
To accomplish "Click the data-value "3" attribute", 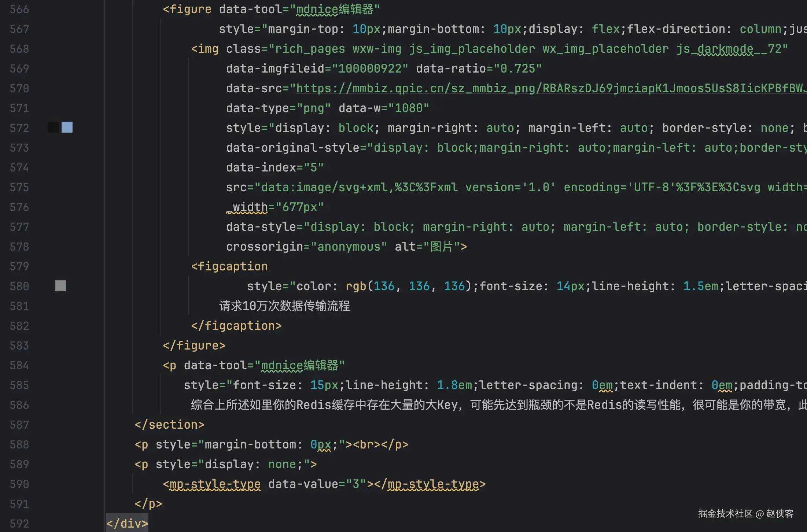I will (x=317, y=484).
